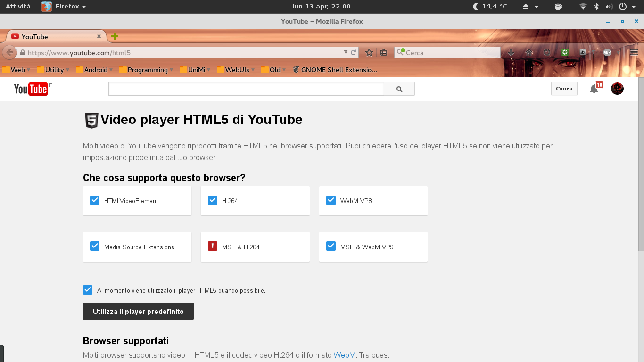Click the HTMLVideoElement checkbox
This screenshot has width=644, height=362.
click(x=95, y=200)
